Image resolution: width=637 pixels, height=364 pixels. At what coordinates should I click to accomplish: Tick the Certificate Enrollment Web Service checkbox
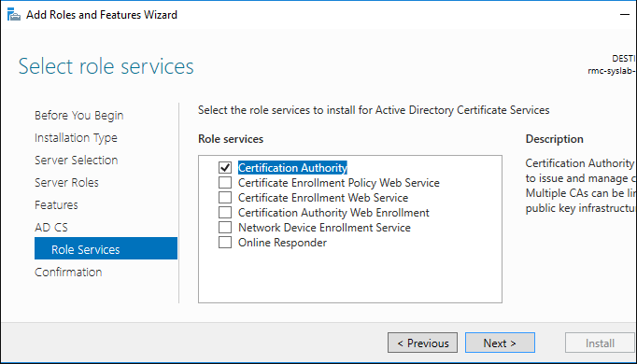225,198
